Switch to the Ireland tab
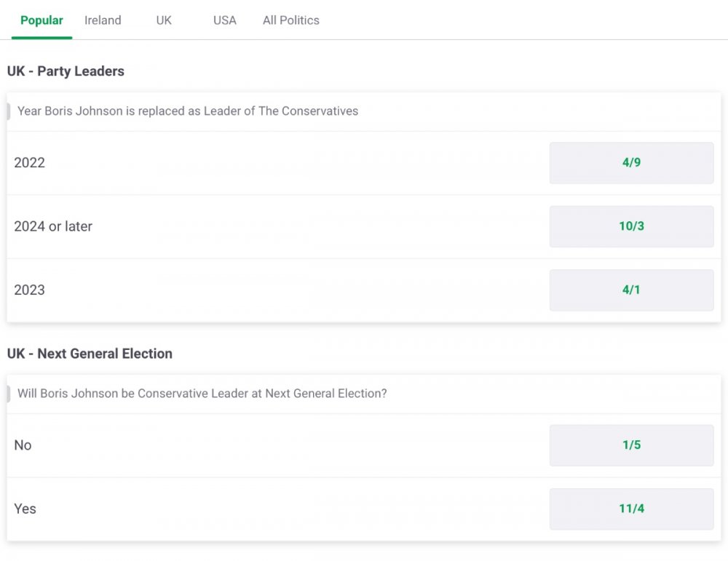 pyautogui.click(x=103, y=20)
